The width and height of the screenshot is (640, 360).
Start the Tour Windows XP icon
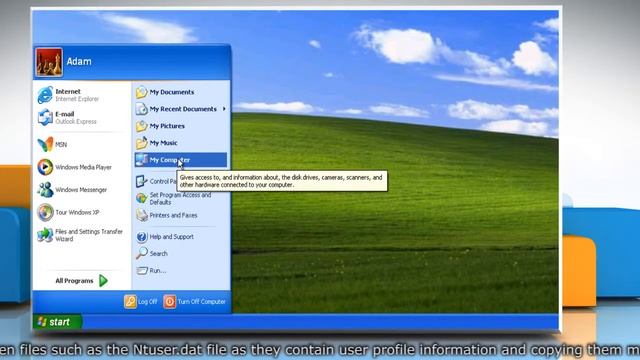[45, 212]
